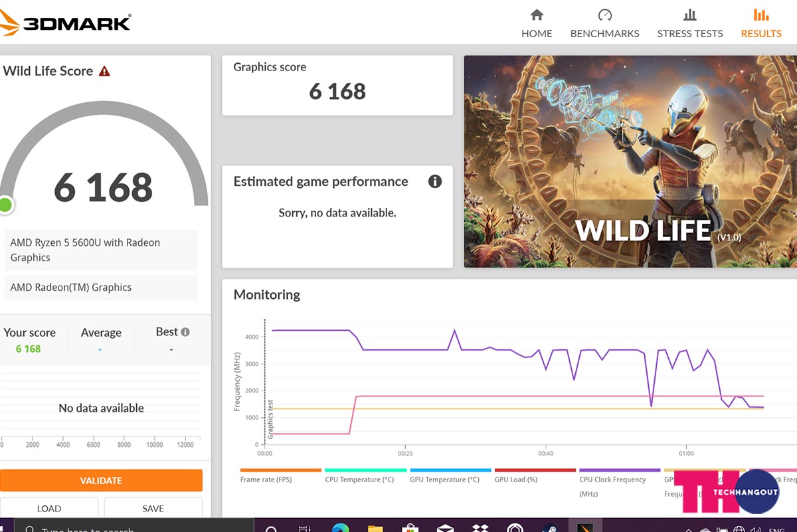Viewport: 797px width, 532px height.
Task: Click the LOAD button
Action: coord(49,508)
